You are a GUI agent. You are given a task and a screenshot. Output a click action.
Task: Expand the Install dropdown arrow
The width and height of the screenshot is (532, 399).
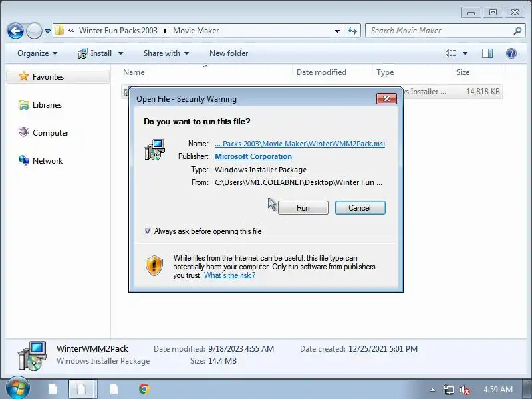point(120,53)
